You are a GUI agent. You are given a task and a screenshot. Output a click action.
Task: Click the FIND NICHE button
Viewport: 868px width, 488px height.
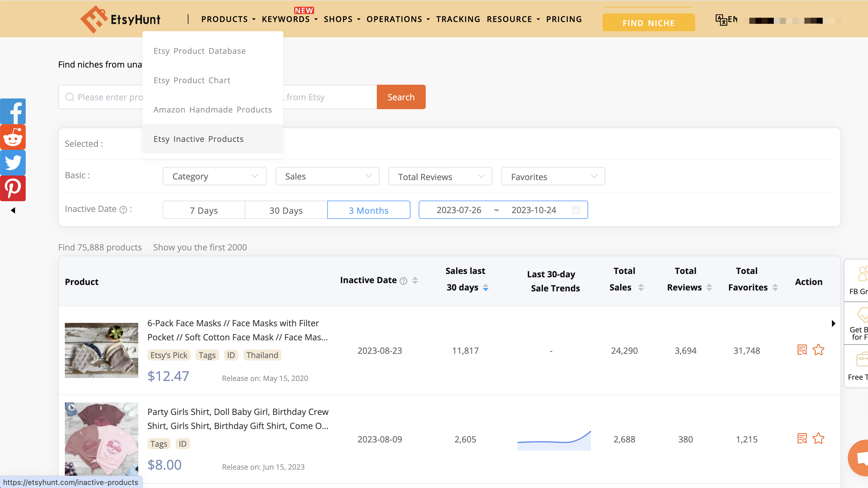tap(648, 23)
